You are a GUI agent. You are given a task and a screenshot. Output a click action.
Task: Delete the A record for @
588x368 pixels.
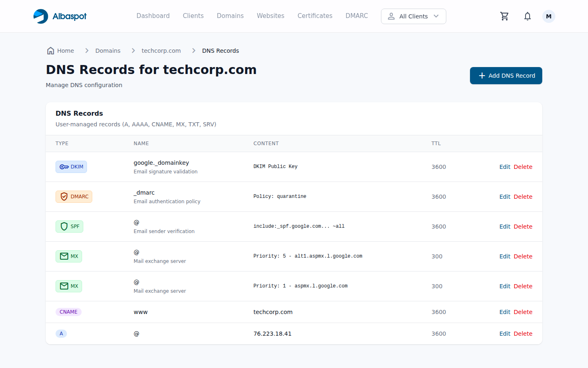pyautogui.click(x=523, y=333)
